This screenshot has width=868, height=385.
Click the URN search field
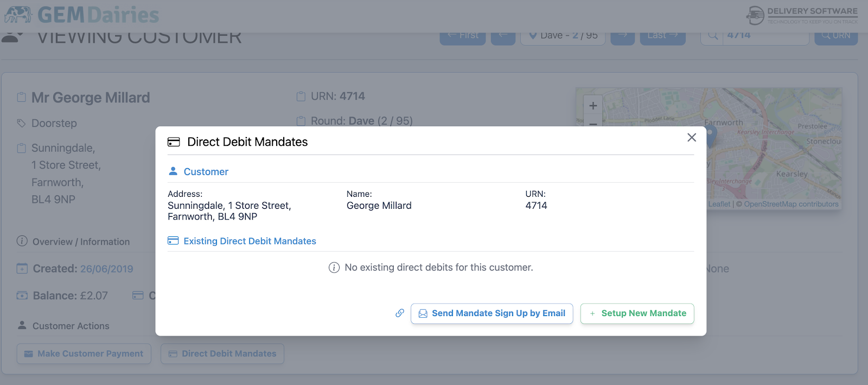[765, 36]
